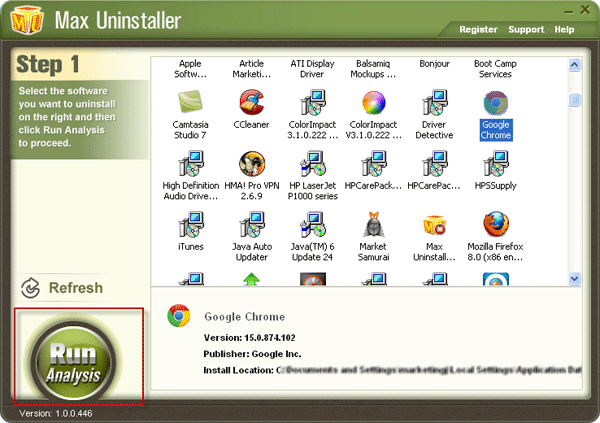The width and height of the screenshot is (600, 423).
Task: Select Java(TM) 6 Update 24 icon
Action: [313, 224]
